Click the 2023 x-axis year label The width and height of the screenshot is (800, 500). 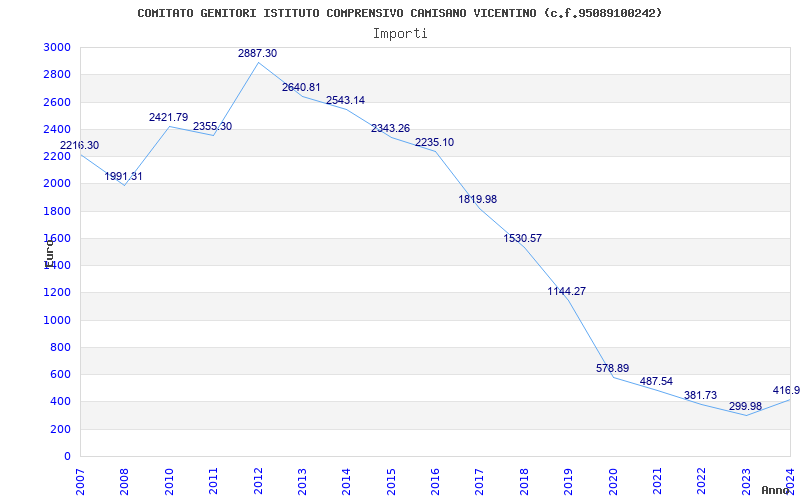click(746, 481)
